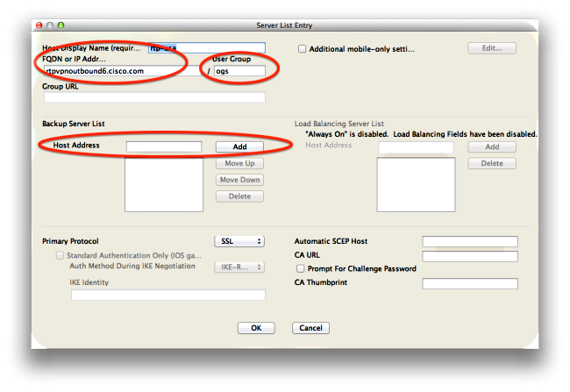Minimize window with the middle gray title-bar button
Screen dimensions: 570x392
pyautogui.click(x=50, y=25)
